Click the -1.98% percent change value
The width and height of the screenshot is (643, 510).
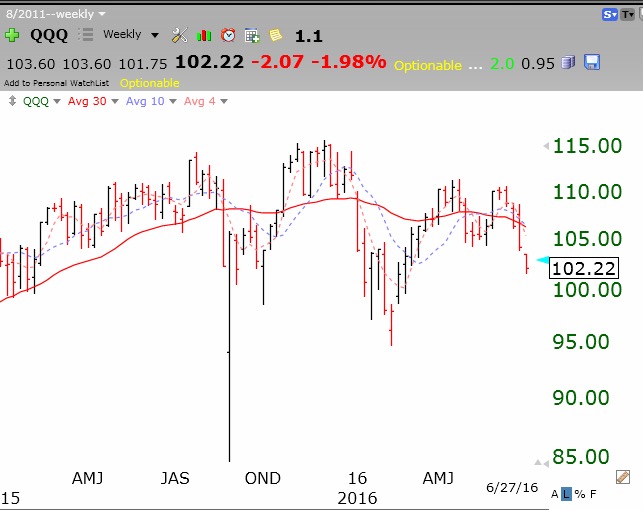349,62
